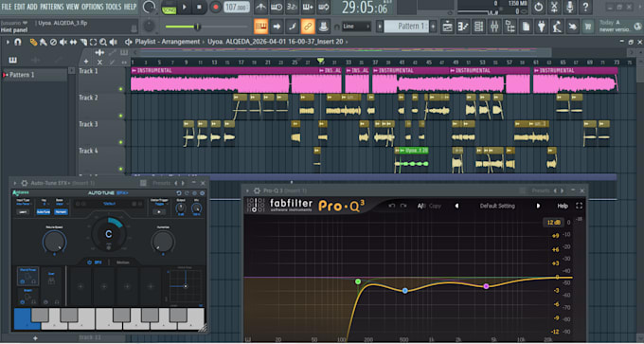Adjust the Humanize knob
This screenshot has height=344, width=644.
pyautogui.click(x=163, y=242)
